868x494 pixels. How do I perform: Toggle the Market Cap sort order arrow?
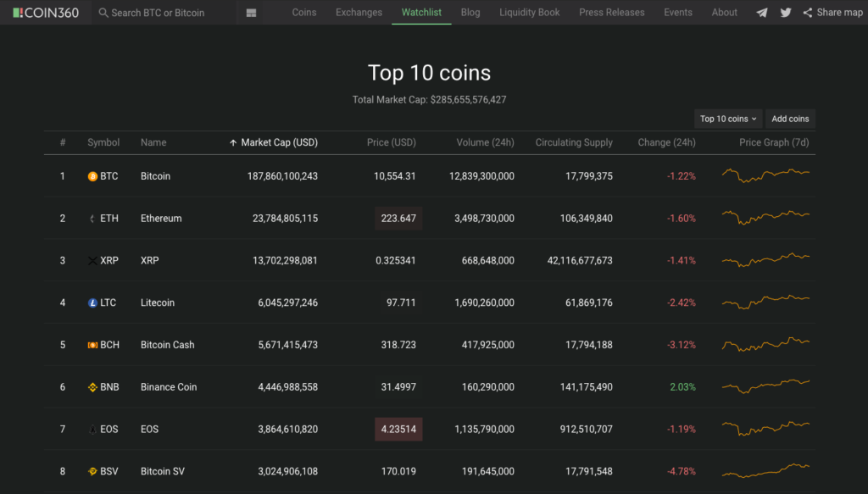pyautogui.click(x=231, y=142)
